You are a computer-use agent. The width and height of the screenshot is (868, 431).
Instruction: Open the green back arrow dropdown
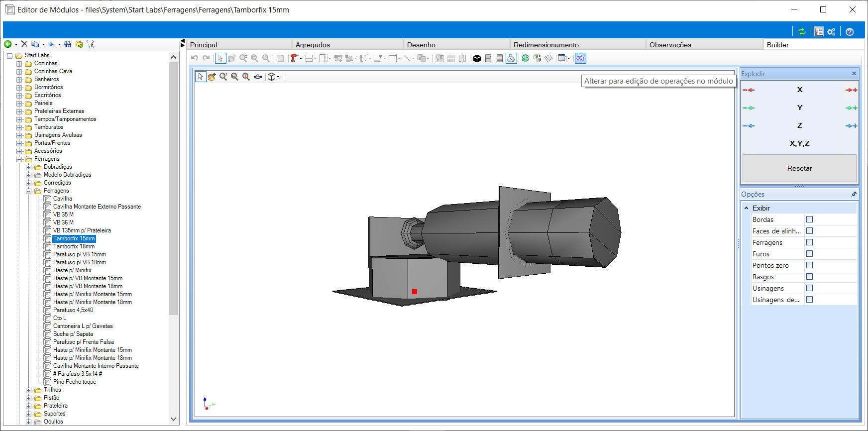(x=15, y=45)
